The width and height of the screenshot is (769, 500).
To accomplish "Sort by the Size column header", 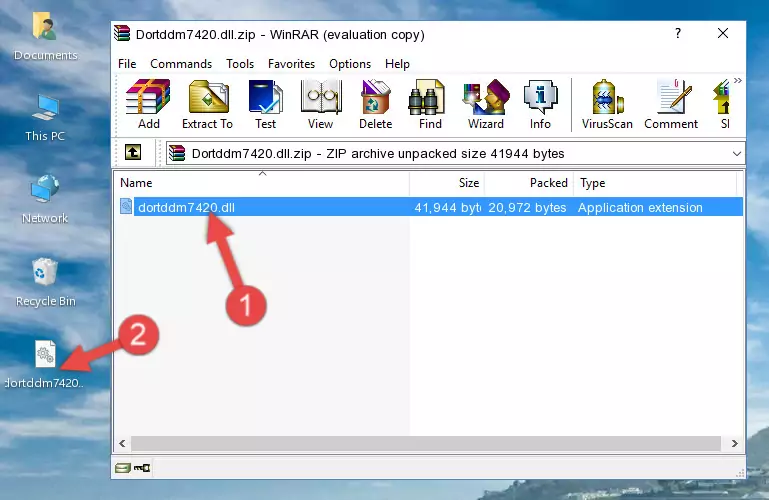I will pyautogui.click(x=447, y=183).
